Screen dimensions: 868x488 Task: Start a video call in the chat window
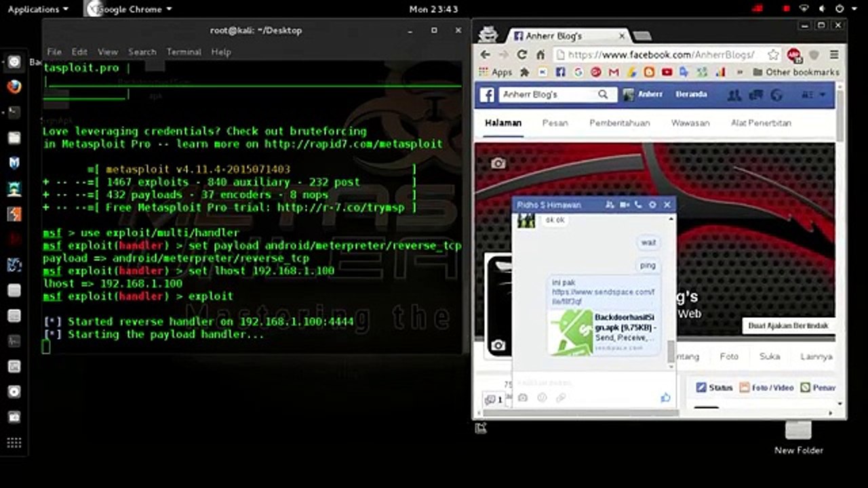[625, 205]
